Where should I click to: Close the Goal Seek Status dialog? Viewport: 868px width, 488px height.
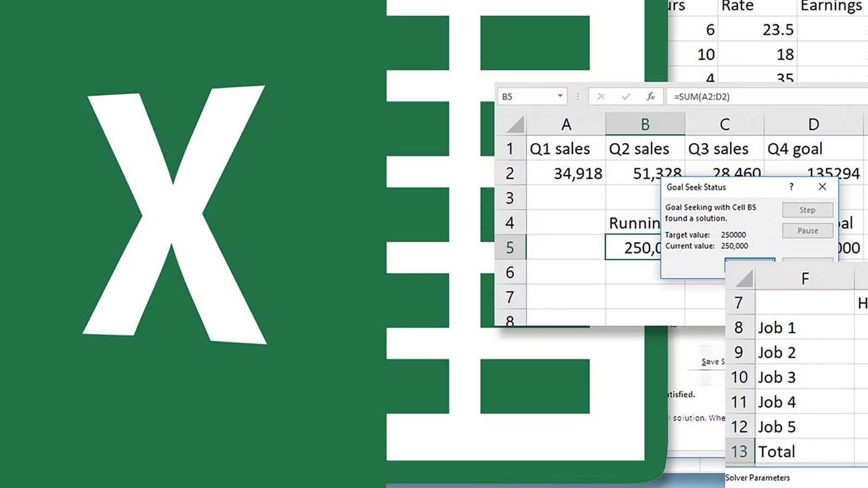coord(822,187)
